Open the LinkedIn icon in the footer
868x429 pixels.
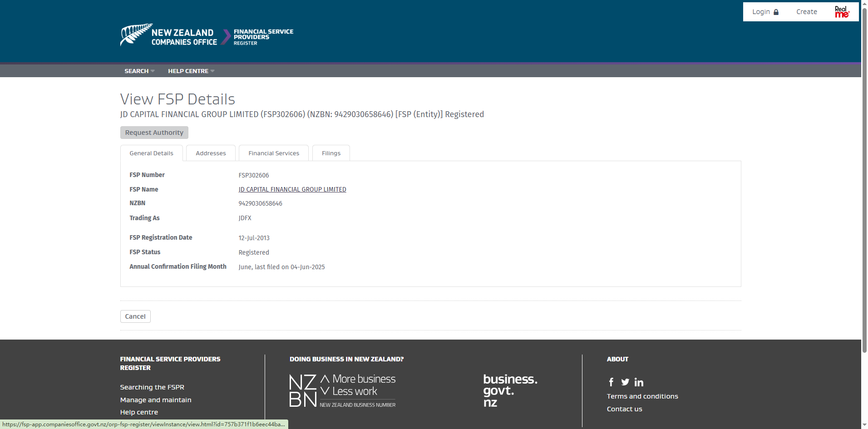pos(639,382)
